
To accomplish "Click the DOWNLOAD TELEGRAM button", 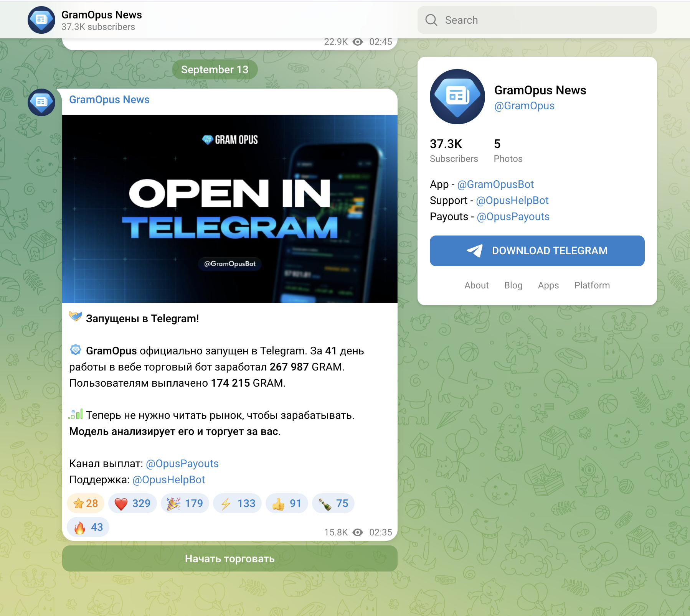I will pos(537,251).
